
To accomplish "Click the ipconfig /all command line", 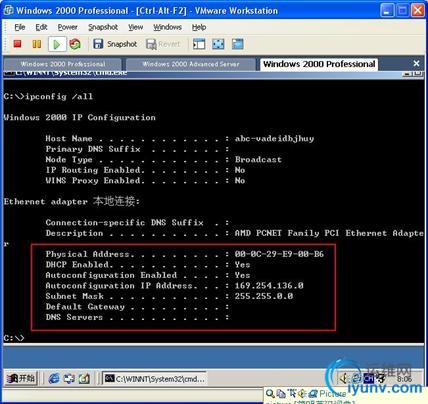I will 48,97.
